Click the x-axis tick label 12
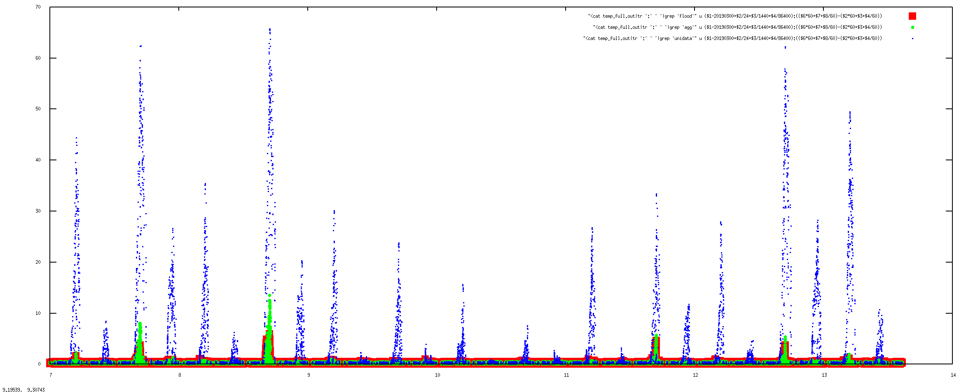This screenshot has height=392, width=980. click(x=695, y=375)
